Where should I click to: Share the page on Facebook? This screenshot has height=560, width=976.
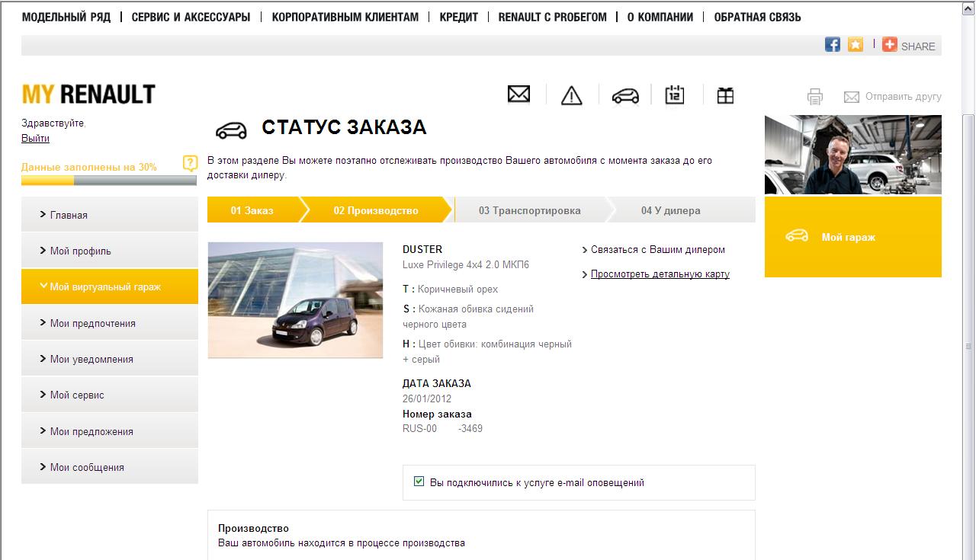tap(833, 45)
